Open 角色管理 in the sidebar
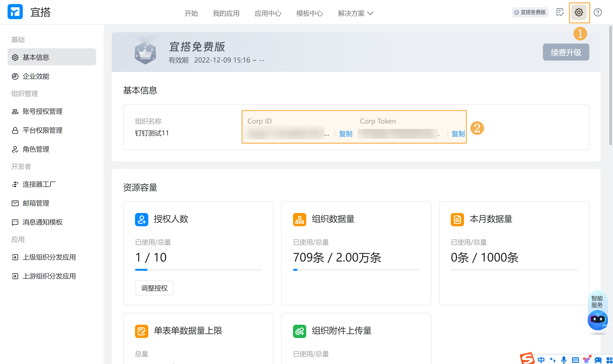Viewport: 613px width, 364px height. 36,149
